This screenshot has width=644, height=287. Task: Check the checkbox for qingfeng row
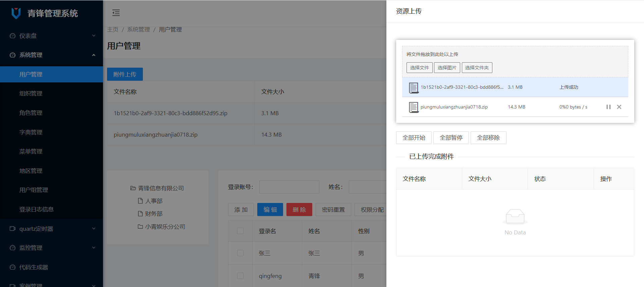click(240, 276)
